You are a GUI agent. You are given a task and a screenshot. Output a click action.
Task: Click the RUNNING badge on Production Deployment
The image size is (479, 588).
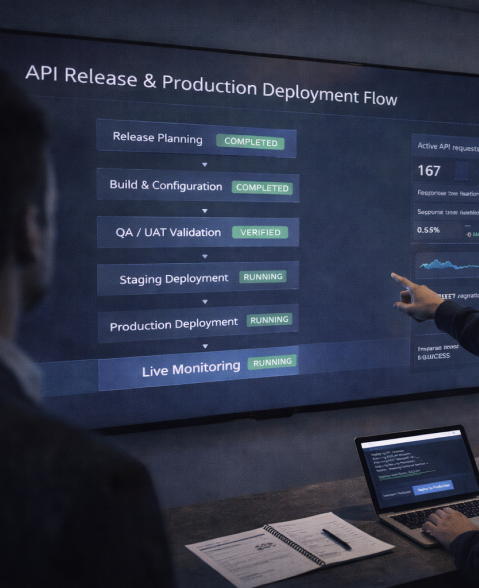click(x=269, y=320)
